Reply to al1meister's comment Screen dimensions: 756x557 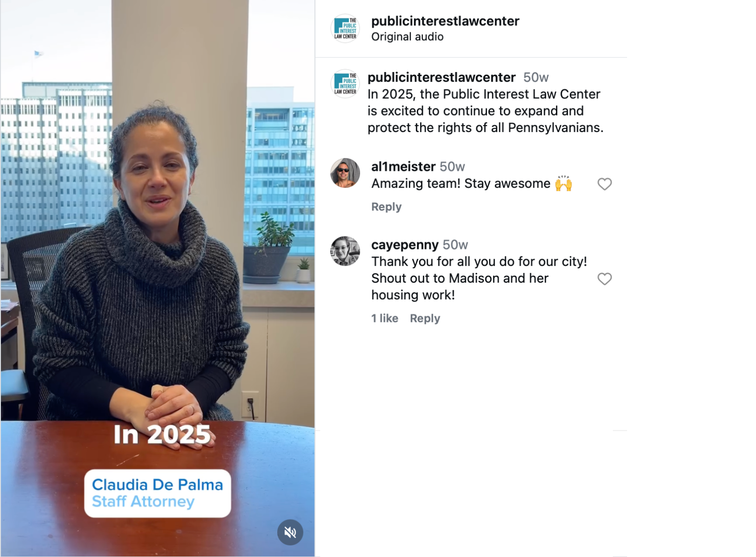tap(386, 206)
